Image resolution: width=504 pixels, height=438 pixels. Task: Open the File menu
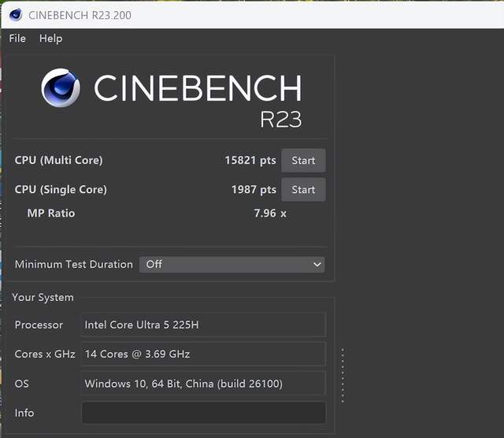coord(17,39)
